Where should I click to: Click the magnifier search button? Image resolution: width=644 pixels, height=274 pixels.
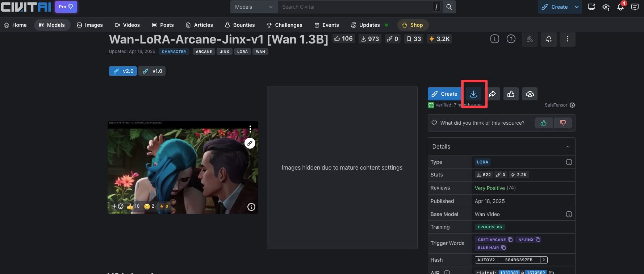[449, 7]
